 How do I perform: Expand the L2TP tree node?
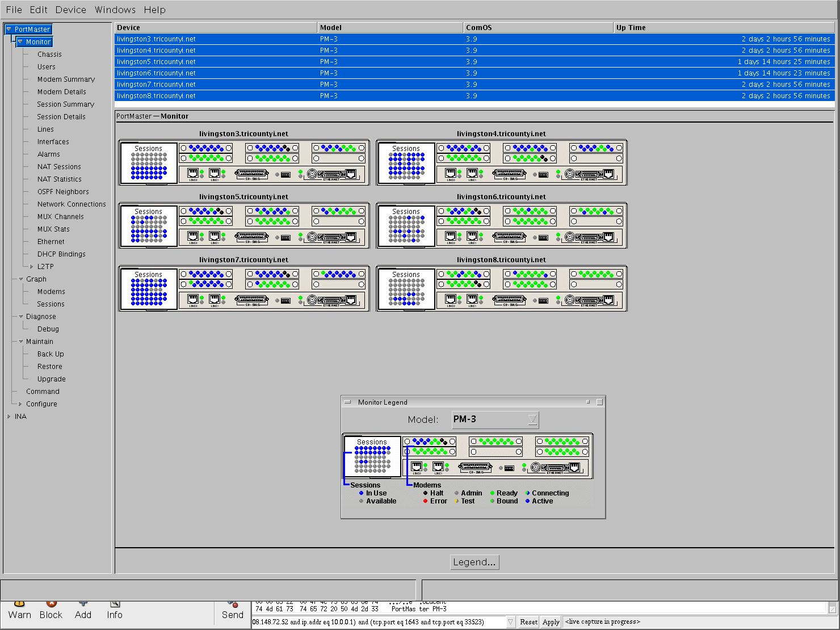coord(32,267)
